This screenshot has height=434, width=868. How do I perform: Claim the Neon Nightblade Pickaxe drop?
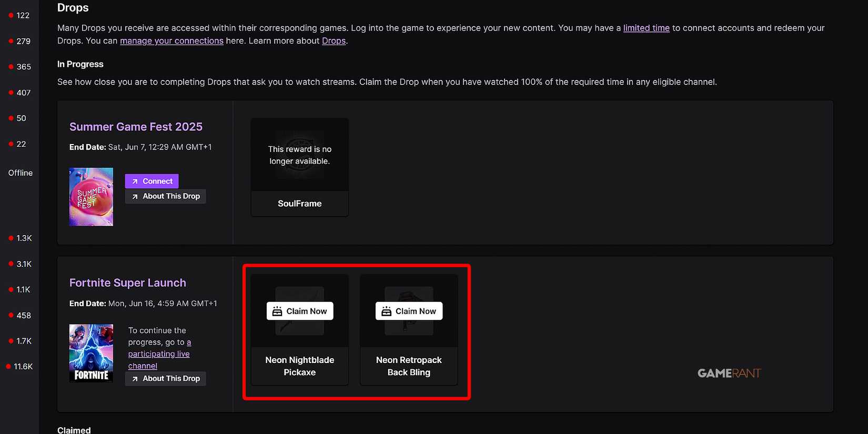(x=300, y=311)
